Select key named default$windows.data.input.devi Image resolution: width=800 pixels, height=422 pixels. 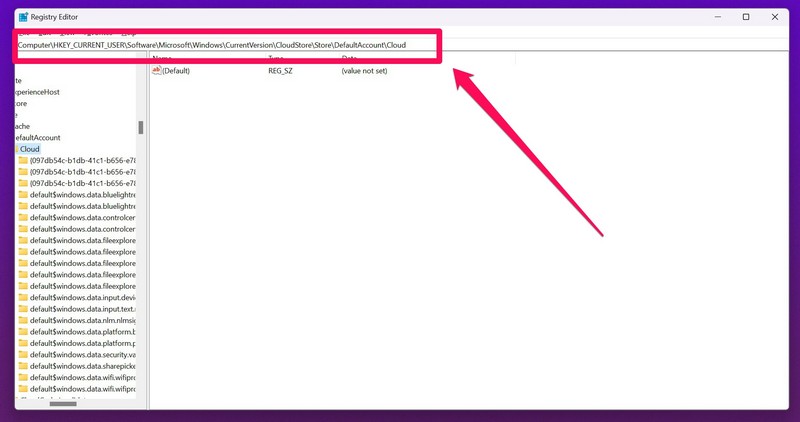pyautogui.click(x=83, y=297)
